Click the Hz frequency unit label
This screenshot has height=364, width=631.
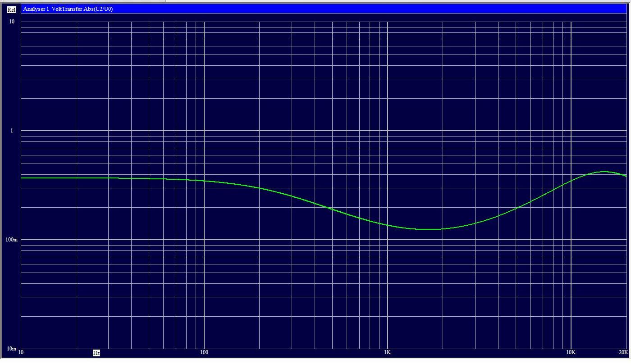(x=96, y=353)
